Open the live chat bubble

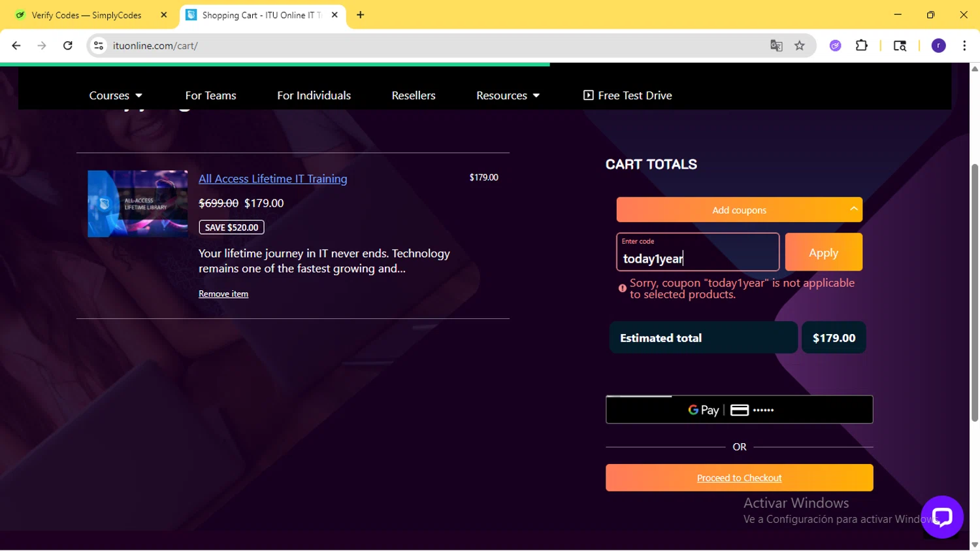942,517
